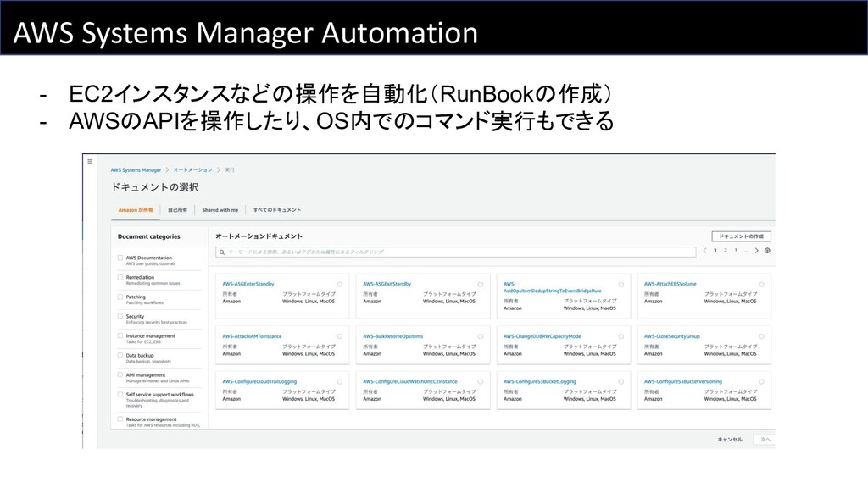Open the AWS-ConfigureCloudTrailLogging document link
The height and width of the screenshot is (488, 868).
point(259,382)
